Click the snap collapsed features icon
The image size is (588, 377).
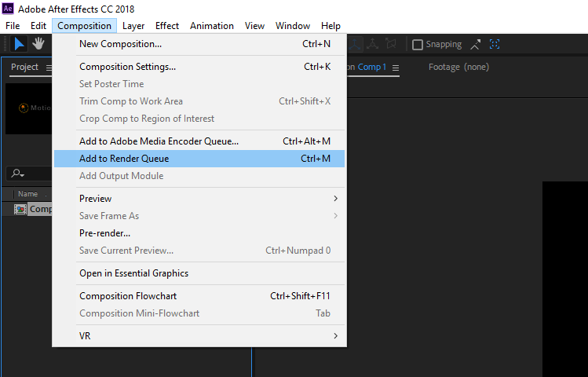coord(495,45)
